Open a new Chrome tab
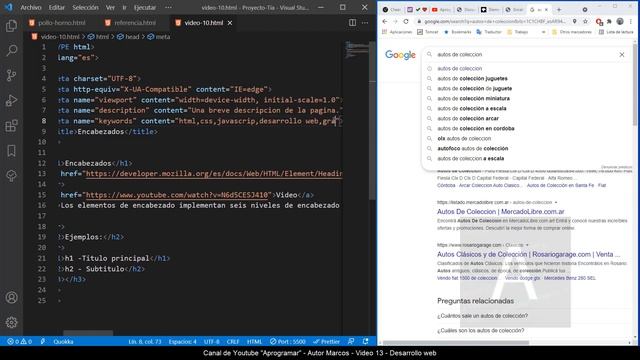 (x=559, y=9)
